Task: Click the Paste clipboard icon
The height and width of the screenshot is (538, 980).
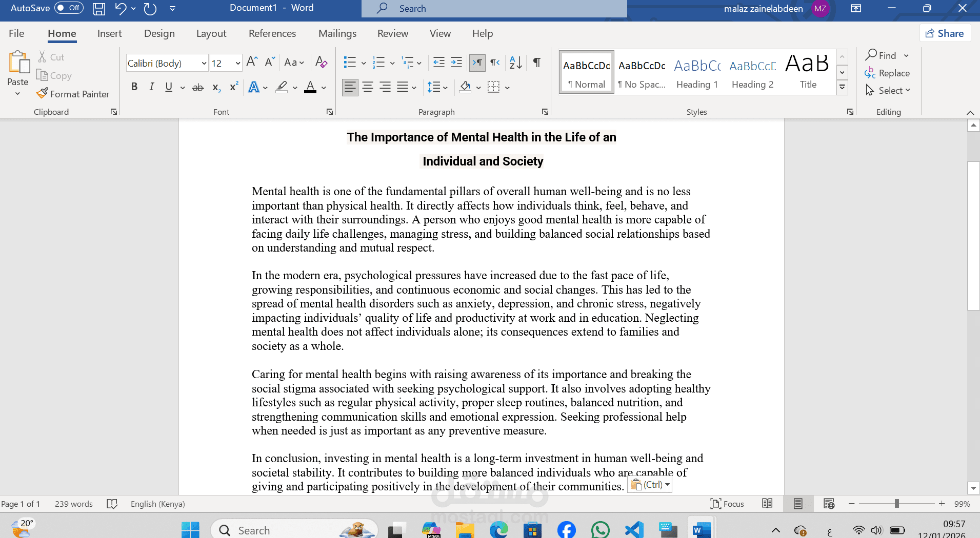Action: click(x=18, y=63)
